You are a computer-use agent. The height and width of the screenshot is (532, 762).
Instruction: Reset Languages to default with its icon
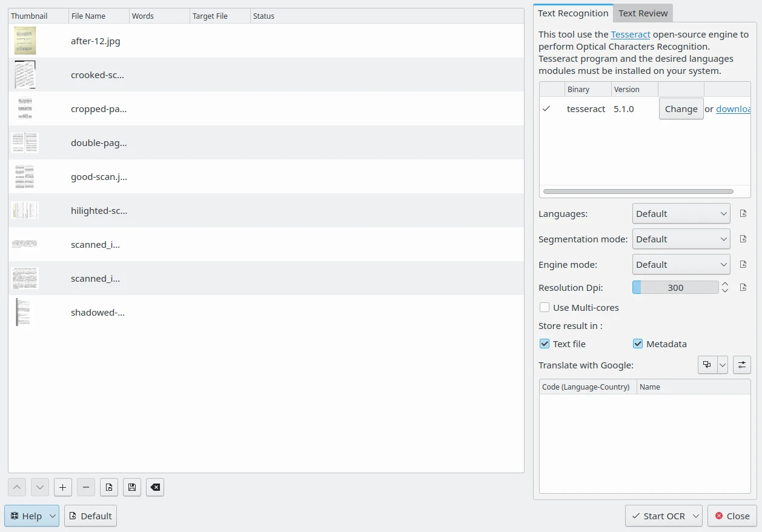pos(743,213)
